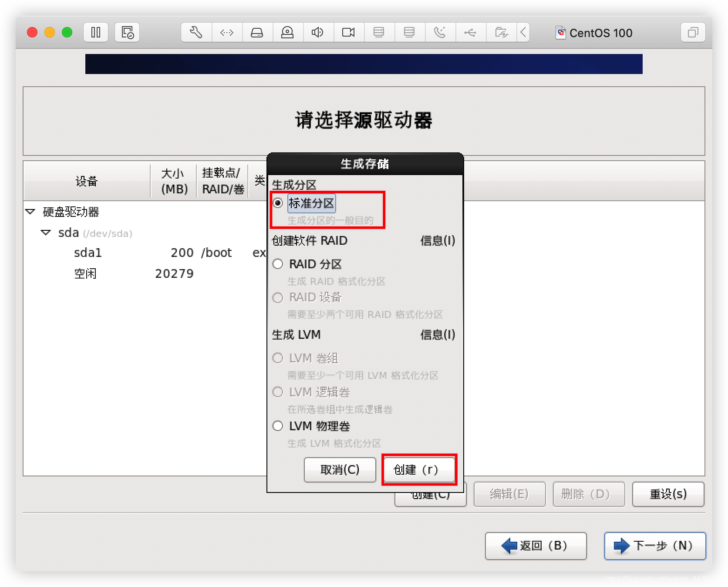Click the network adapter icon in the toolbar
This screenshot has width=728, height=587.
[379, 32]
